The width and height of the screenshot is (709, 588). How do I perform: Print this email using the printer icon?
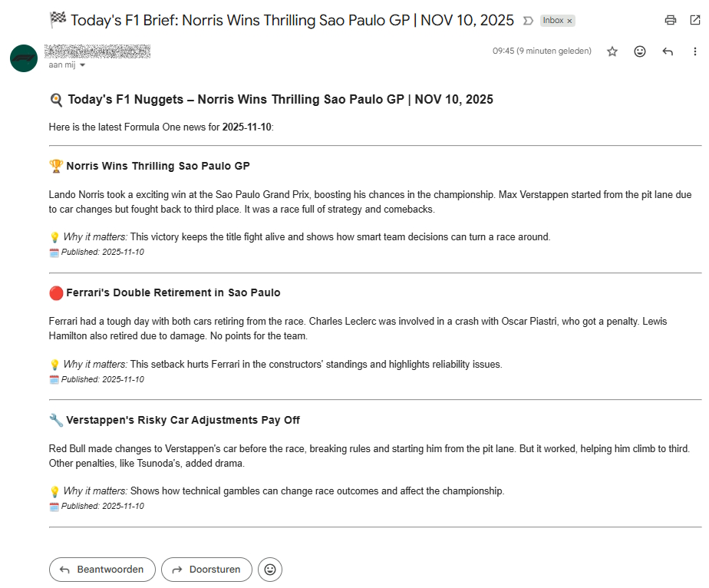click(670, 20)
